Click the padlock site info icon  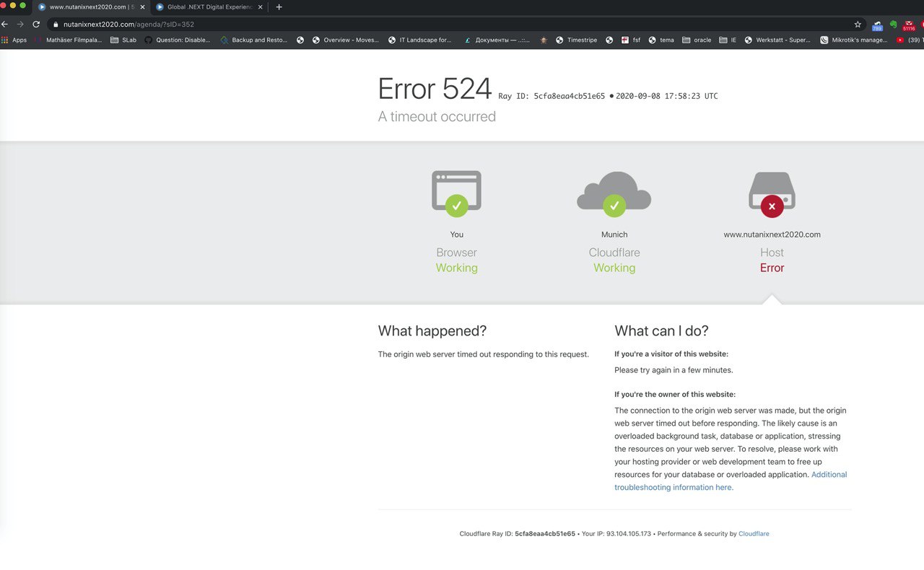click(55, 24)
